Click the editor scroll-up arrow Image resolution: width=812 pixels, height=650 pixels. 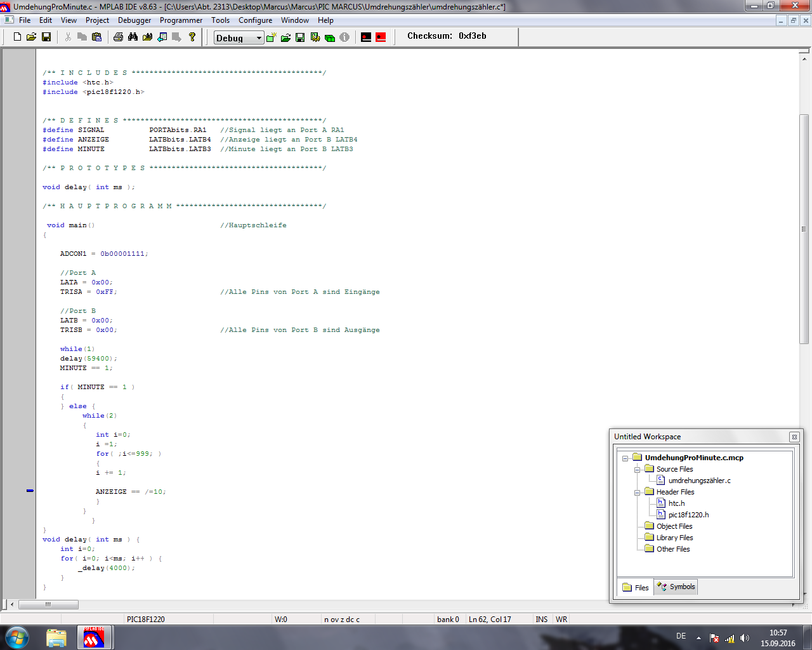coord(804,58)
